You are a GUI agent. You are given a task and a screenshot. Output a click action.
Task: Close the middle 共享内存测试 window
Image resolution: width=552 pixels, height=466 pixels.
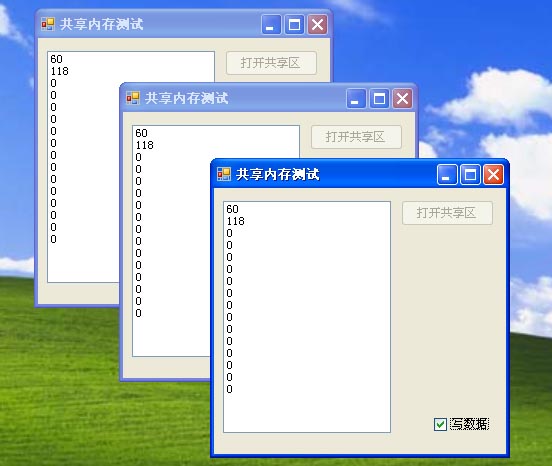point(402,98)
